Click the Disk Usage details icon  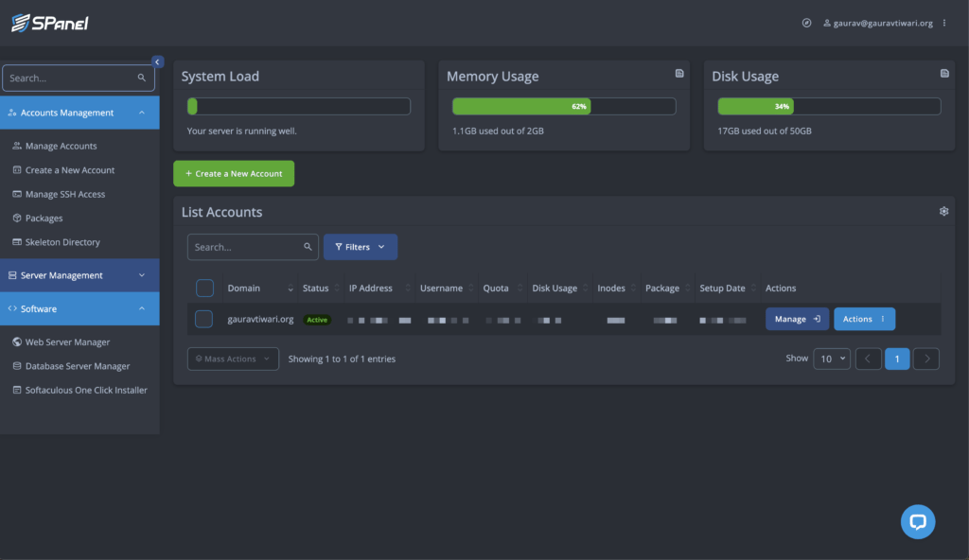point(943,74)
